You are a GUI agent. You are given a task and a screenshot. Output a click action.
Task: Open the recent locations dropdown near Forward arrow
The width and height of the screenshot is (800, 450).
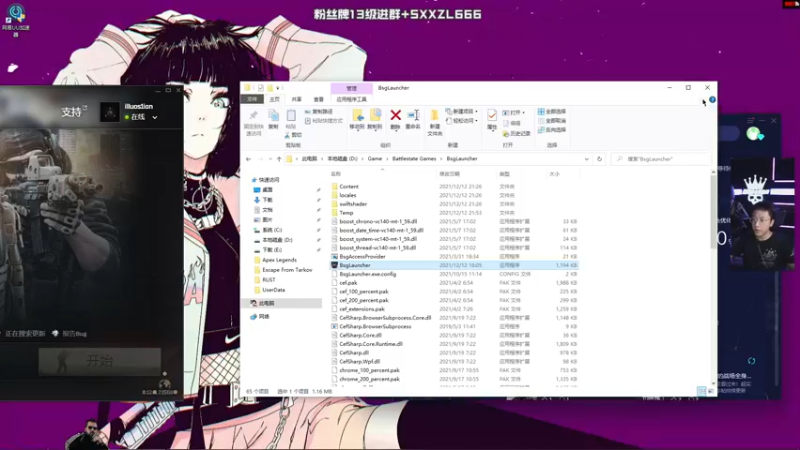(x=270, y=159)
